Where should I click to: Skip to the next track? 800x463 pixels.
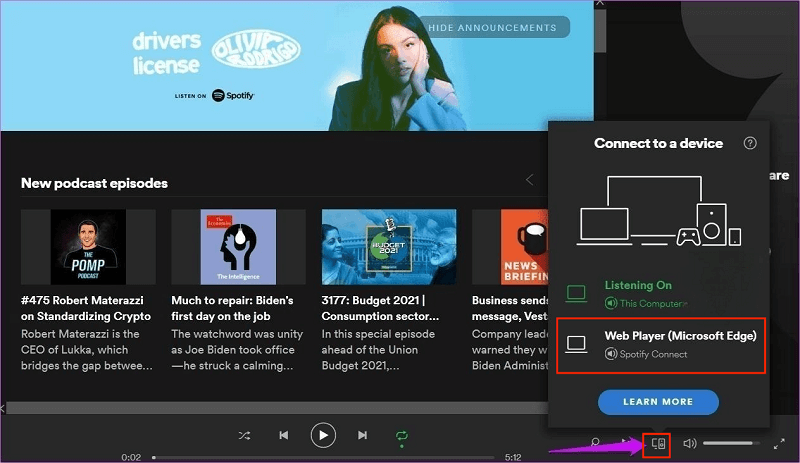[362, 436]
